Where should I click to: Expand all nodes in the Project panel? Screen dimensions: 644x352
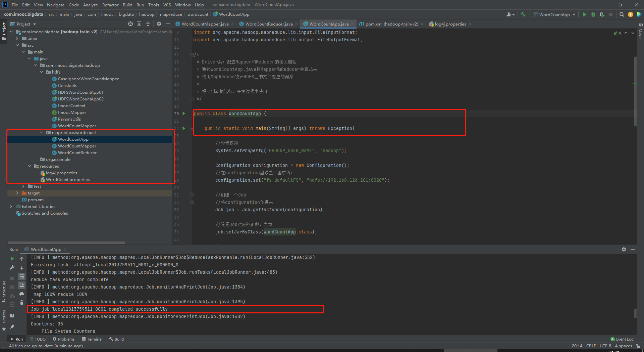tap(139, 24)
